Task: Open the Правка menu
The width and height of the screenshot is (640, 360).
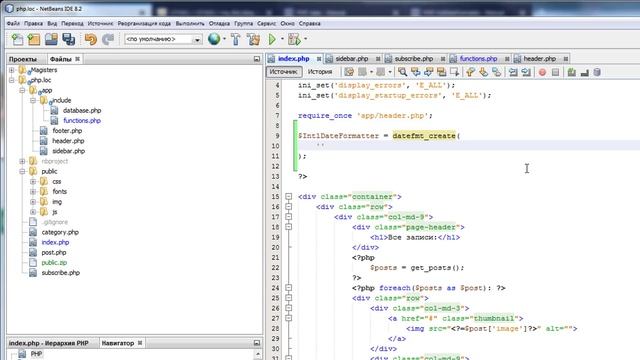Action: [33, 24]
